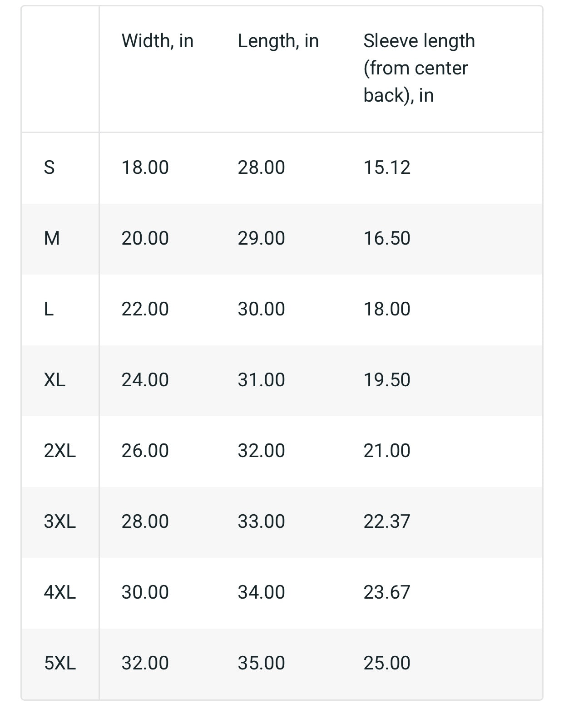
Task: Click the 30.00 width value for 4XL
Action: tap(145, 592)
